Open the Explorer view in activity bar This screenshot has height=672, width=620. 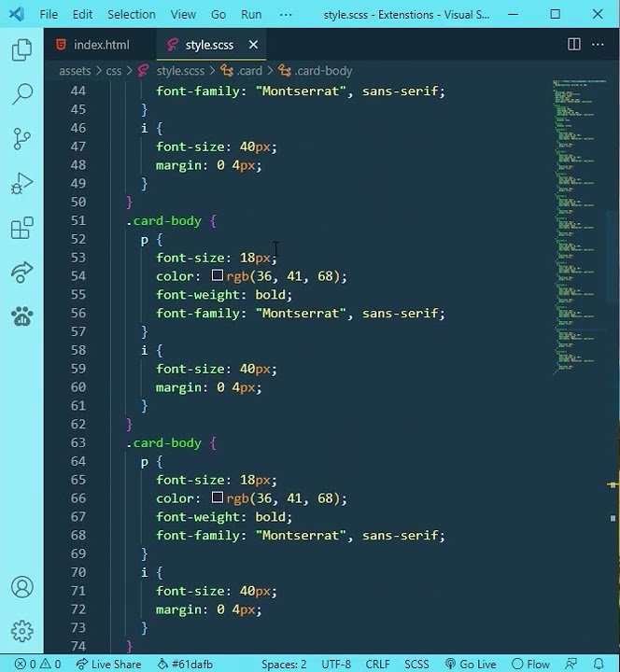pyautogui.click(x=21, y=49)
